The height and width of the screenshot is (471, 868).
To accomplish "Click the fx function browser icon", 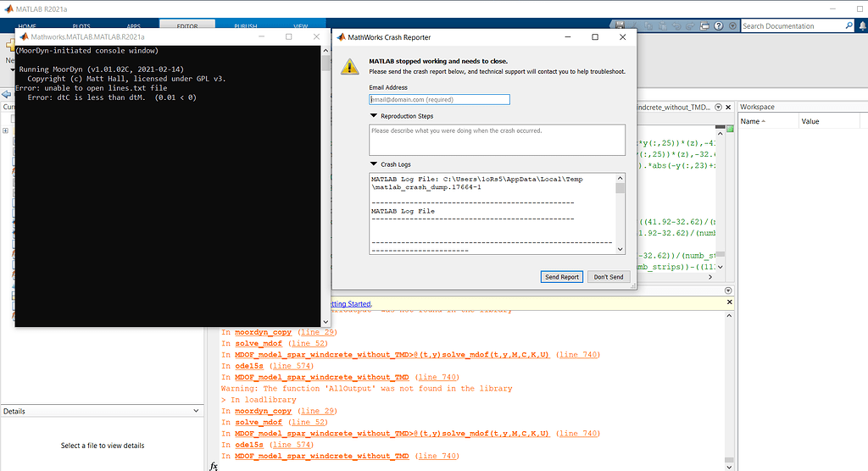I will point(214,466).
